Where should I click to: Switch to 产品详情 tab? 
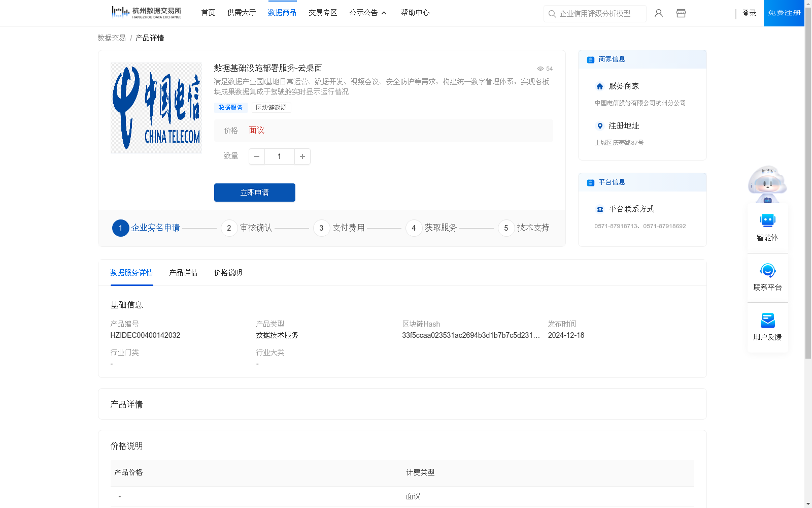pos(183,273)
